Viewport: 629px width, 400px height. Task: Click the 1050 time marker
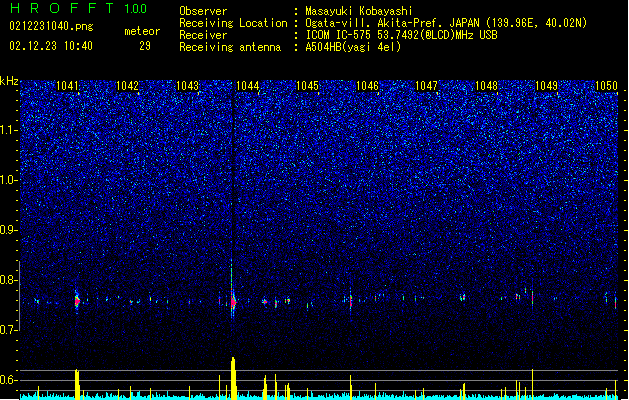[x=606, y=86]
